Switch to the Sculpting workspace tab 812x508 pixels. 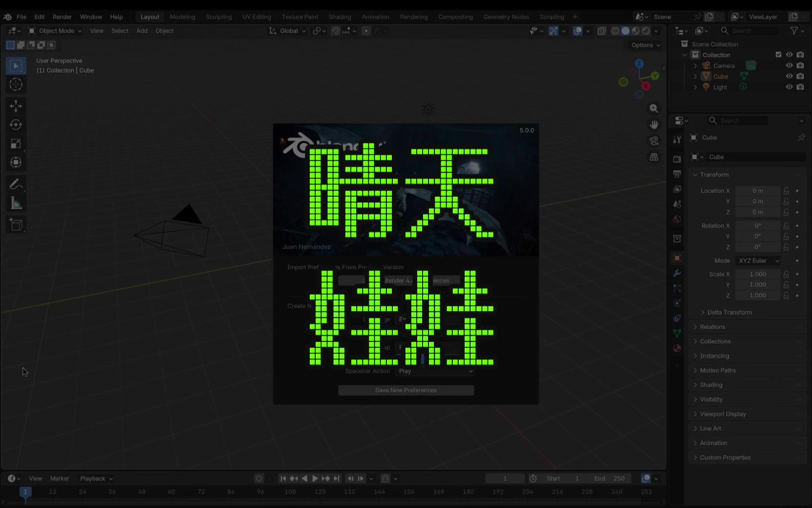(218, 17)
